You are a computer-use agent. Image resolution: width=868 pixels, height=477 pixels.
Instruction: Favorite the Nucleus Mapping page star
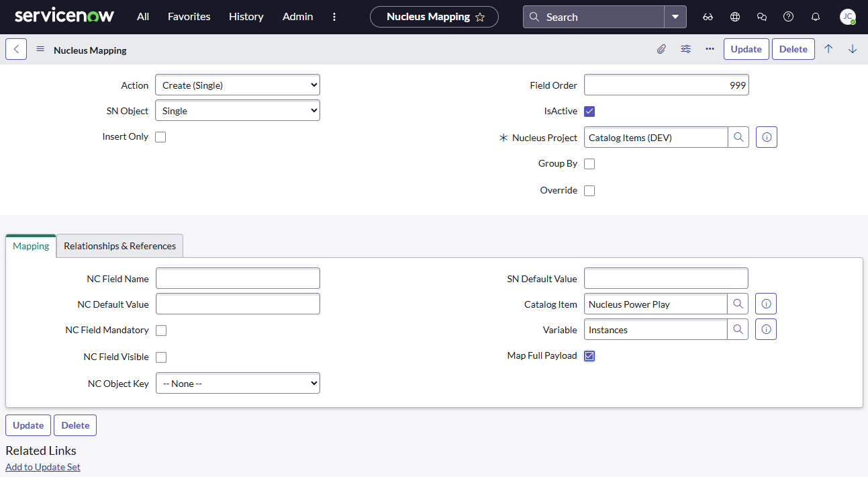click(480, 17)
